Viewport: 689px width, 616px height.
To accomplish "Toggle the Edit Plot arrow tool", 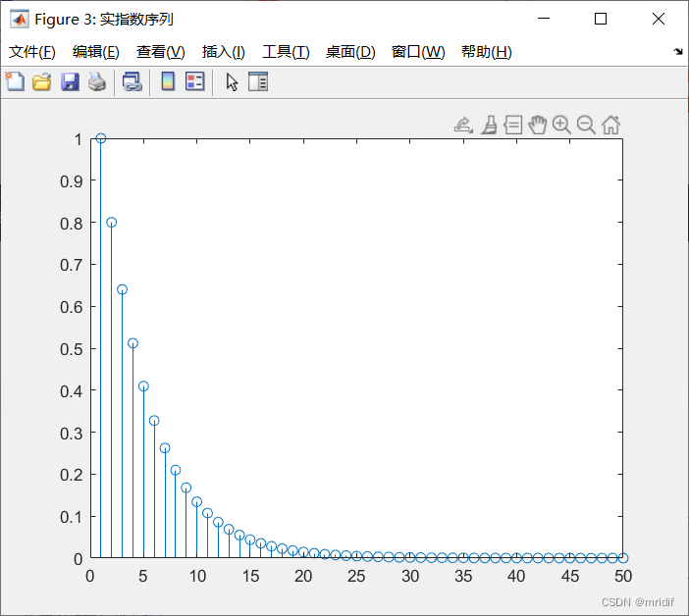I will pos(232,82).
